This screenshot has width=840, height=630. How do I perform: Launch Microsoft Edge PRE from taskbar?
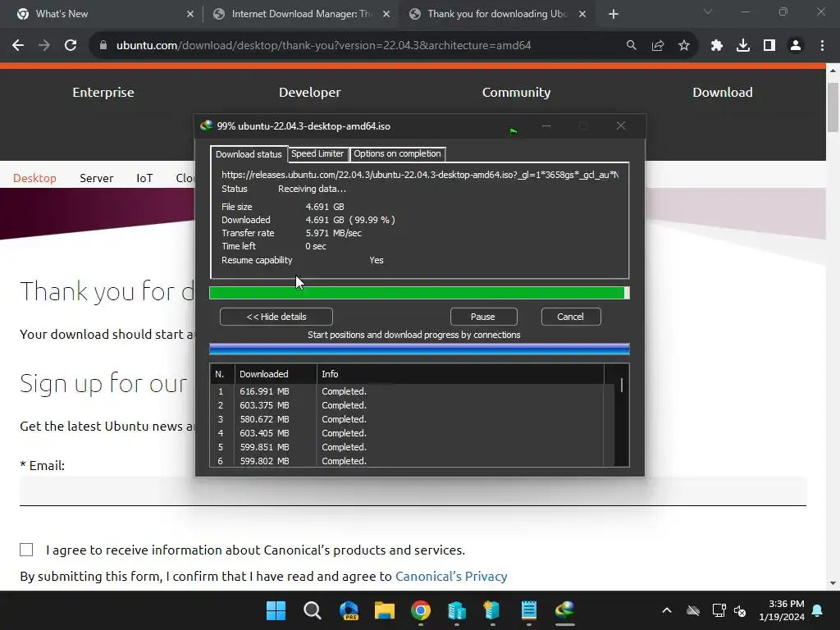tap(349, 610)
